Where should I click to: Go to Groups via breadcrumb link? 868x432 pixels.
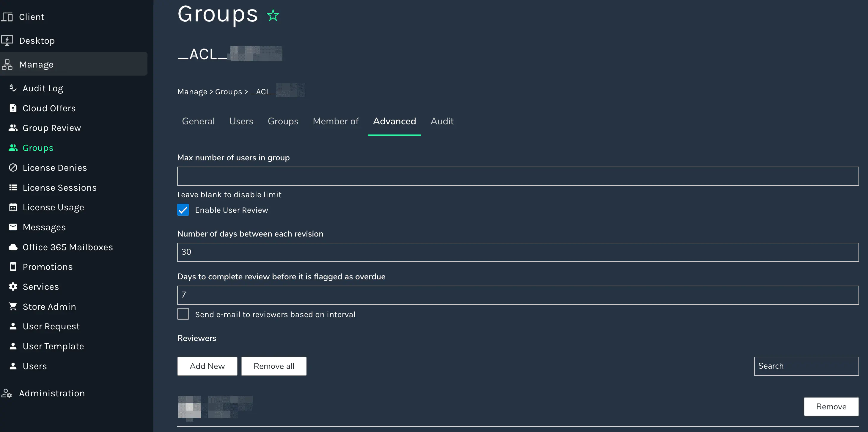pyautogui.click(x=228, y=92)
